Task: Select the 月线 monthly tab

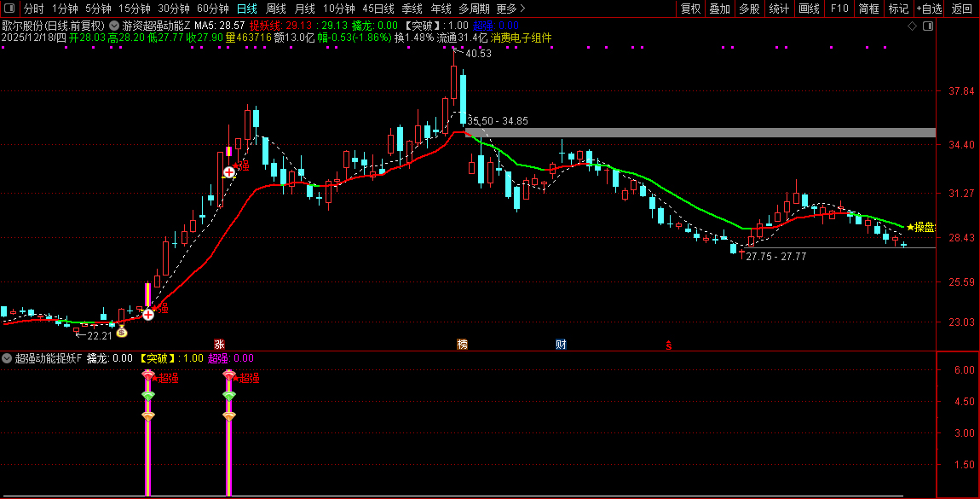Action: coord(304,9)
